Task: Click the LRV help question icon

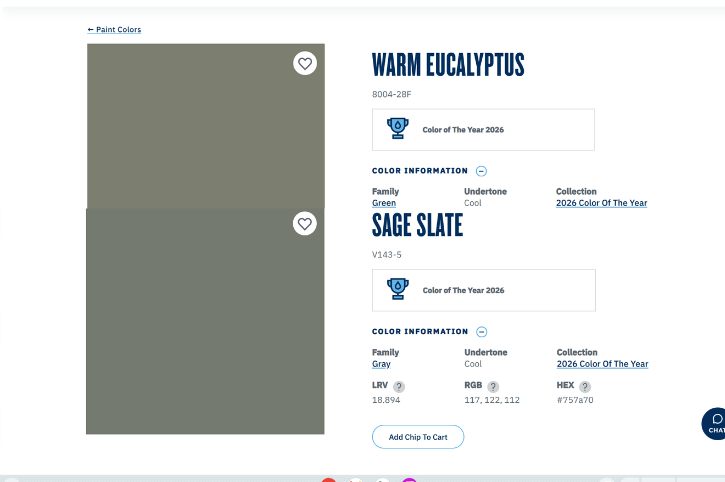Action: tap(399, 387)
